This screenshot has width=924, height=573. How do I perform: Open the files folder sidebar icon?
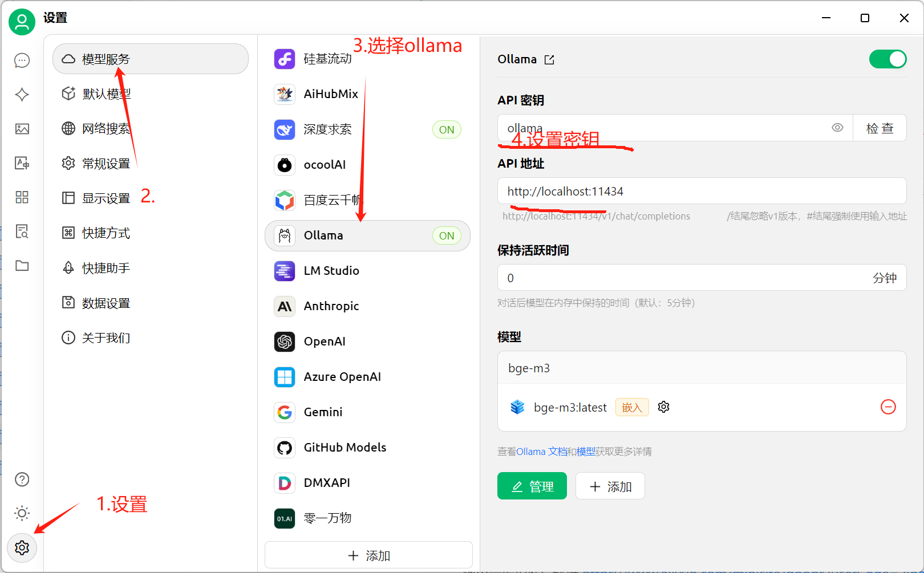[22, 266]
